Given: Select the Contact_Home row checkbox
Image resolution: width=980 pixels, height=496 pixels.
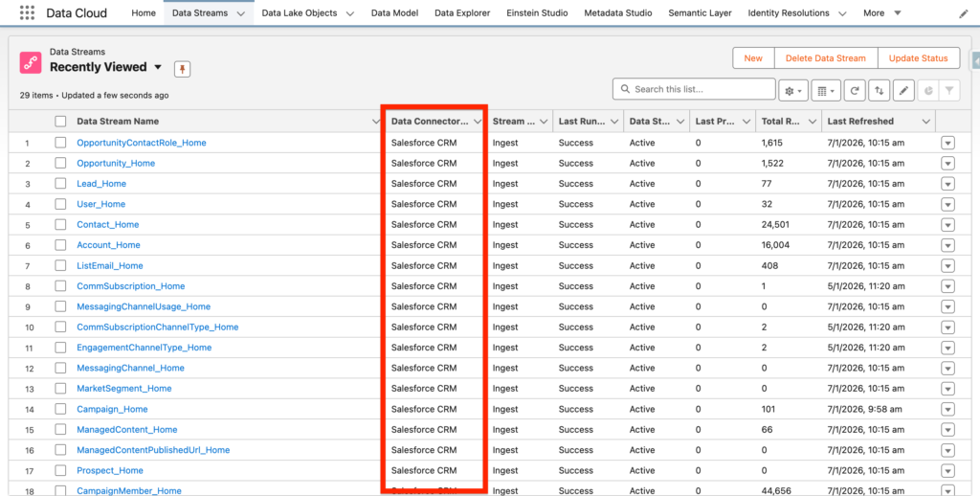Looking at the screenshot, I should pyautogui.click(x=61, y=224).
